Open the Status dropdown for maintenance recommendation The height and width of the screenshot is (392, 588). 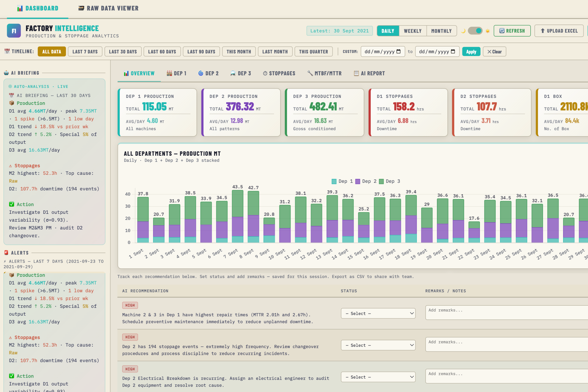[x=378, y=313]
